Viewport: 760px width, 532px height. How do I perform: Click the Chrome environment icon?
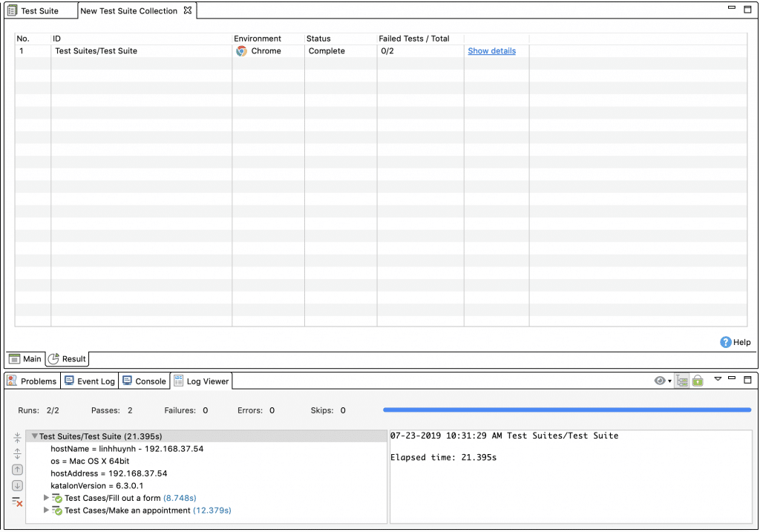(241, 51)
